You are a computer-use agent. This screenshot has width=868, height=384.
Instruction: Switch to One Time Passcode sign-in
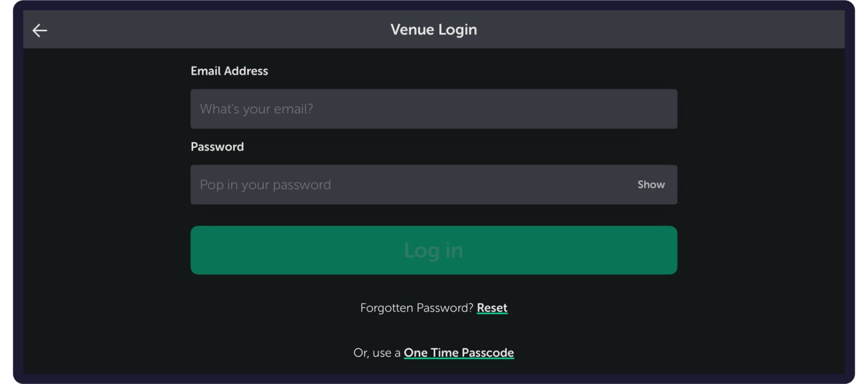(459, 353)
